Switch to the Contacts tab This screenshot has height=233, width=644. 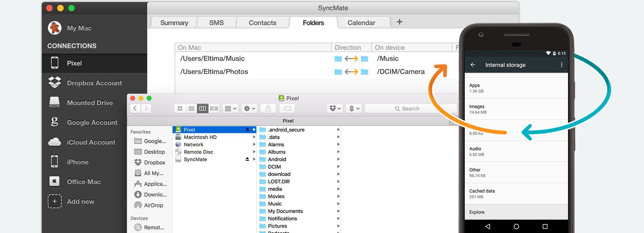click(x=262, y=23)
